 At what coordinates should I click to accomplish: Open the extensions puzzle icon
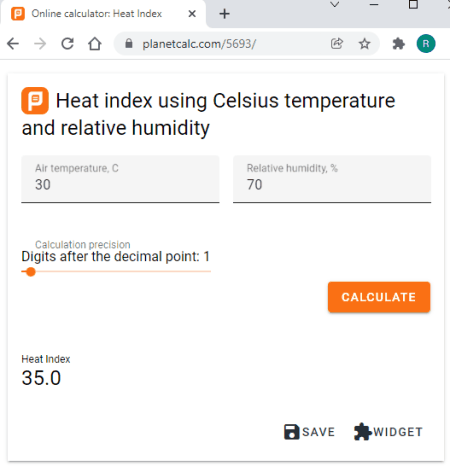399,44
